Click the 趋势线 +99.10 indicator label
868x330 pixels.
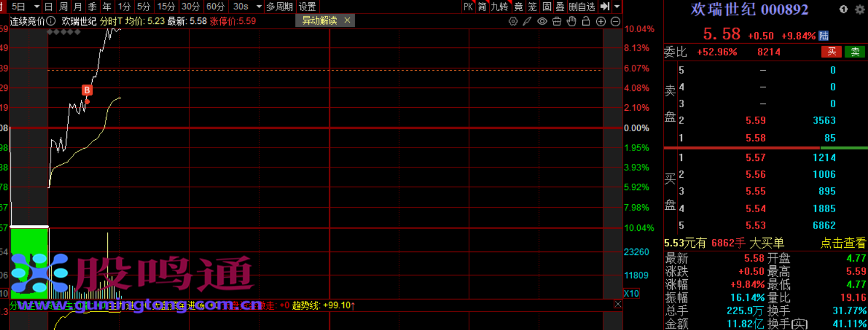(x=324, y=305)
